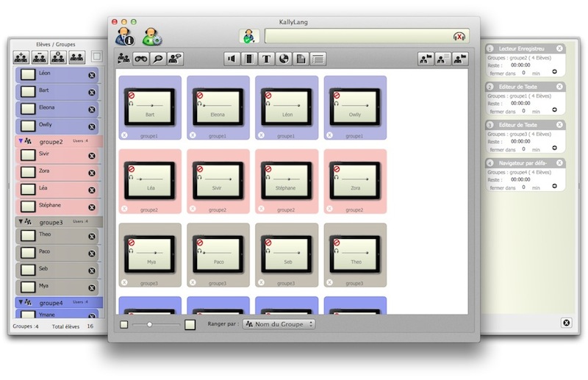Click the students group view toolbar icon
Viewport: 588px width, 380px height.
click(x=123, y=59)
